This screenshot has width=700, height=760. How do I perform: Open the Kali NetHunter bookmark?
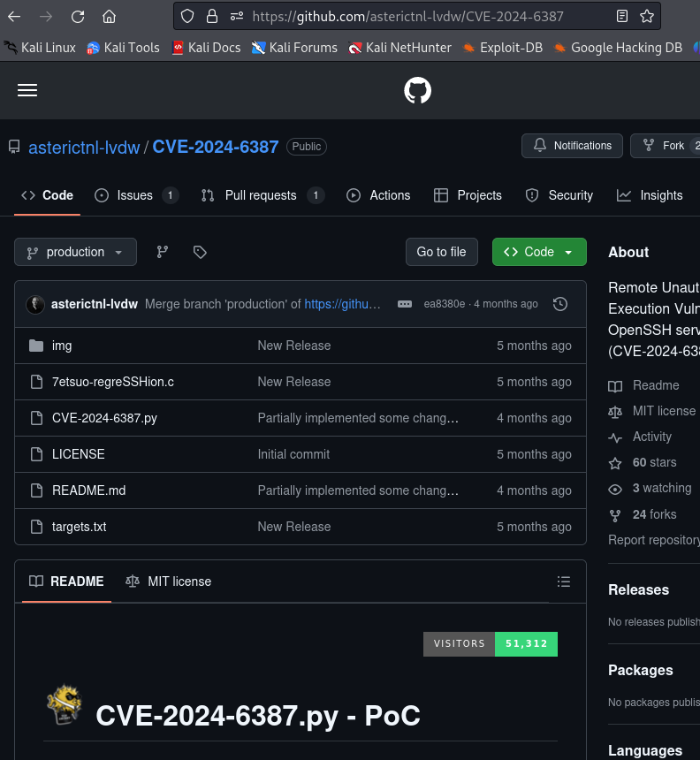pyautogui.click(x=399, y=48)
